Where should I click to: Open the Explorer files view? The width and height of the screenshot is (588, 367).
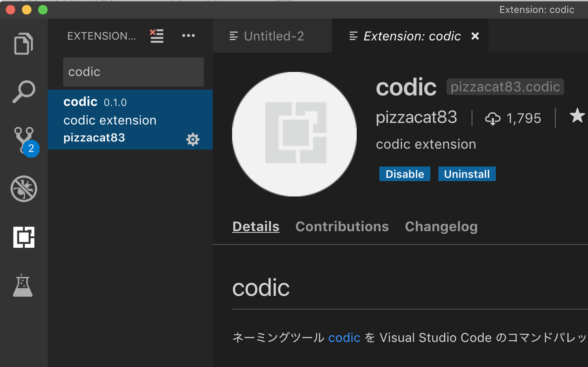23,43
